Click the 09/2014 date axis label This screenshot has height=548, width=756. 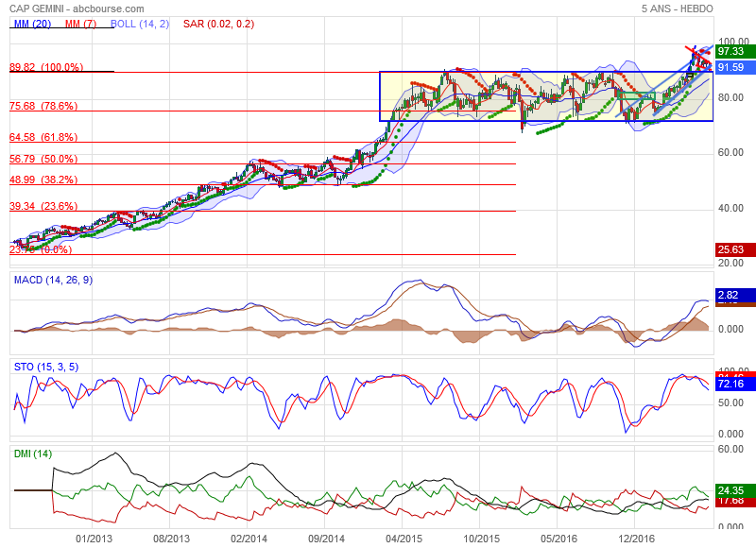pos(326,539)
